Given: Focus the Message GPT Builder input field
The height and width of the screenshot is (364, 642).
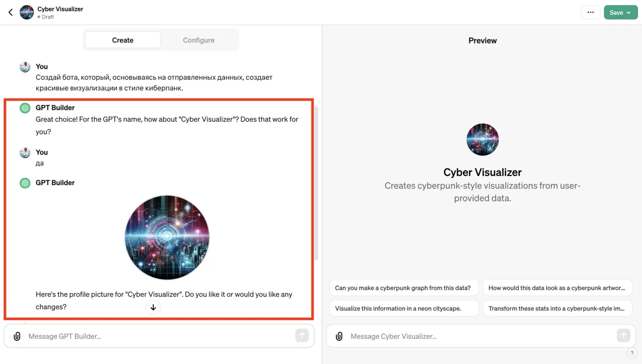Looking at the screenshot, I should [159, 336].
